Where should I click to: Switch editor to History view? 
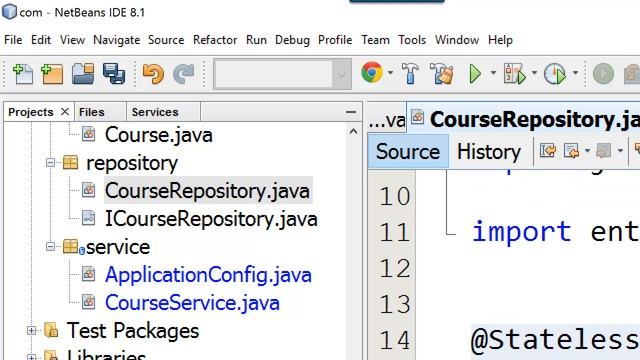click(489, 151)
